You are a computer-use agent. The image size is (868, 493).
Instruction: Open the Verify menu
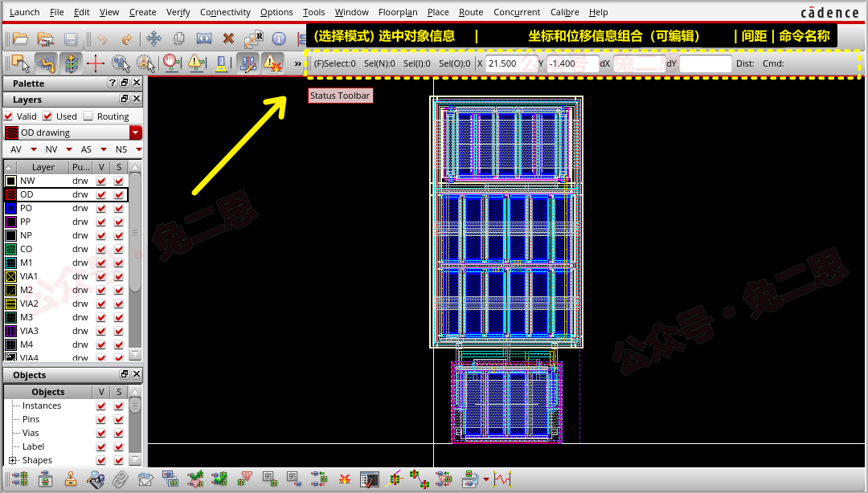(x=178, y=12)
